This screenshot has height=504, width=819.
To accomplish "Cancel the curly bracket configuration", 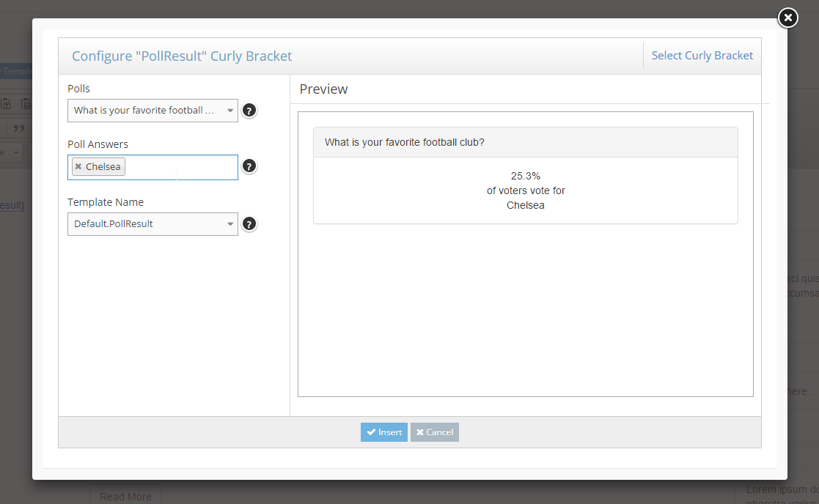I will (434, 432).
